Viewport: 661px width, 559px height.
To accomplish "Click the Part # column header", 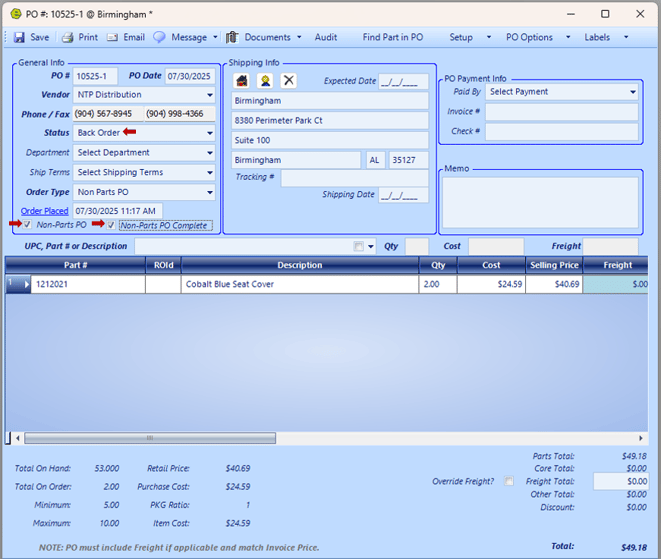I will 75,265.
